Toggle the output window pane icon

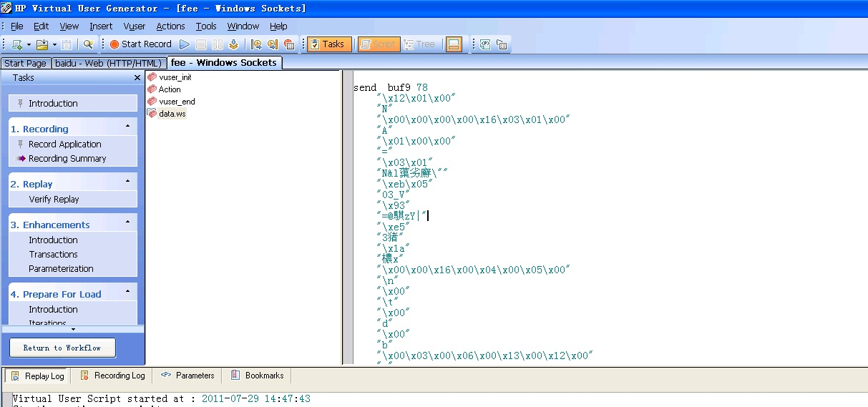[453, 44]
